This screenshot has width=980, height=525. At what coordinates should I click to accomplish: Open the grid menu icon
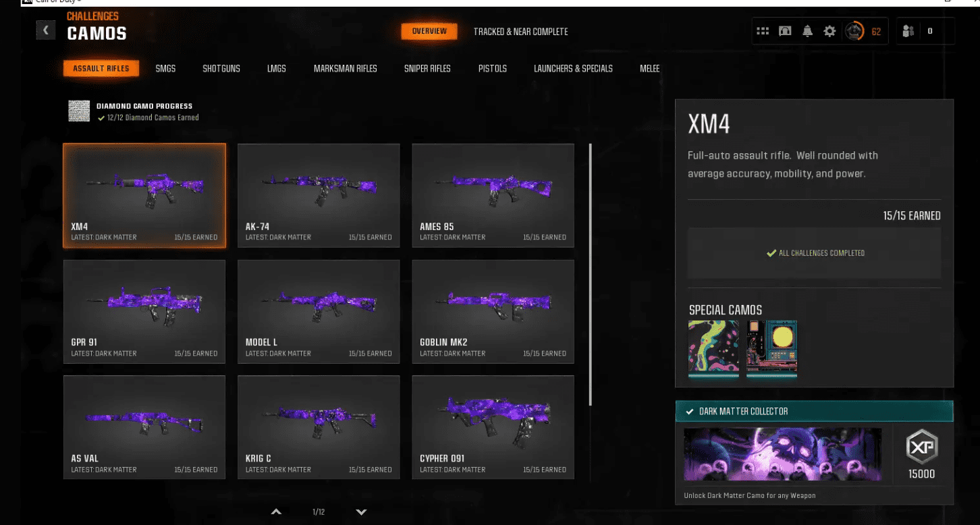point(763,31)
